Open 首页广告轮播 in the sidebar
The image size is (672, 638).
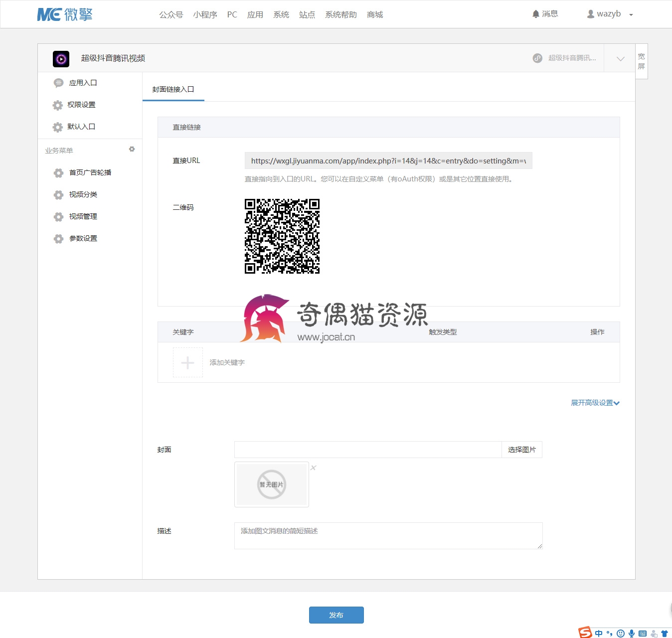coord(90,172)
